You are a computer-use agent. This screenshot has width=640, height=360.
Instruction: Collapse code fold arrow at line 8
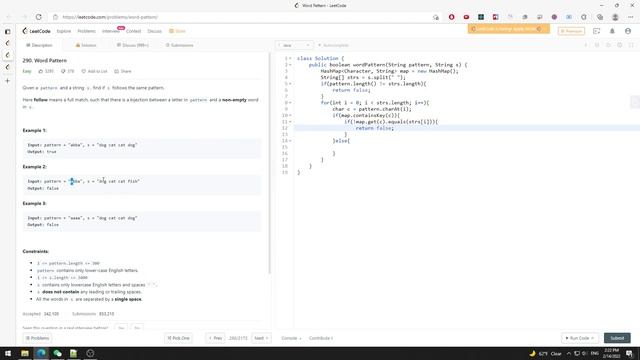click(x=290, y=103)
